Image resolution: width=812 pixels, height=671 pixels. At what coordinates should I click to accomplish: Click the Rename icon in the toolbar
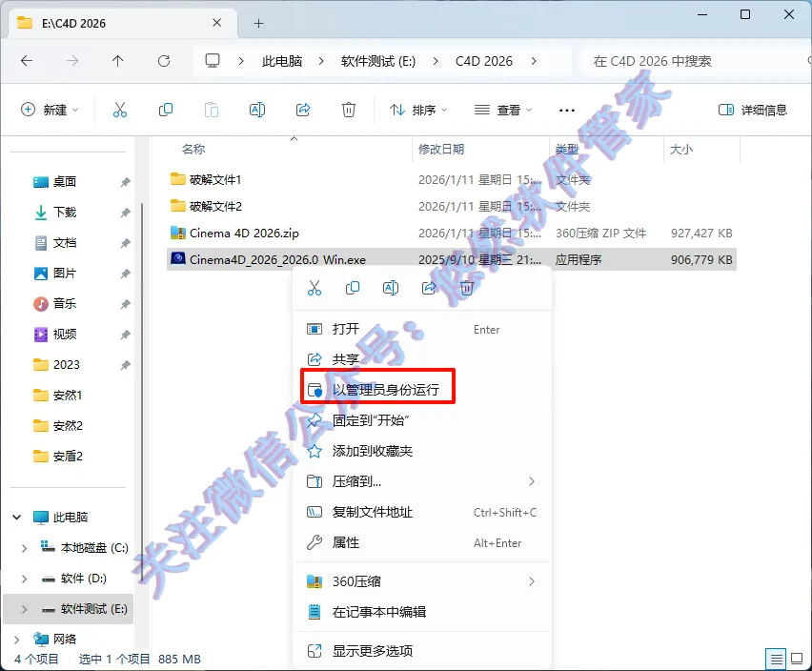257,110
